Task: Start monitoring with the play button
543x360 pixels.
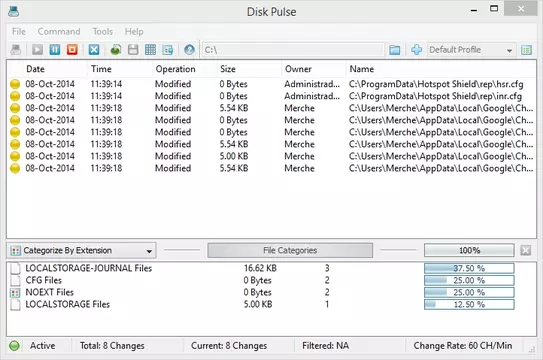Action: point(37,50)
